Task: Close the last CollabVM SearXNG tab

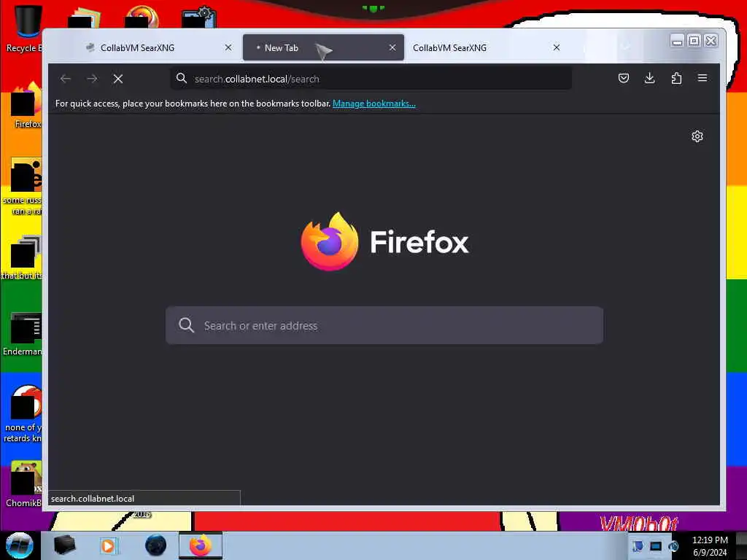Action: (557, 47)
